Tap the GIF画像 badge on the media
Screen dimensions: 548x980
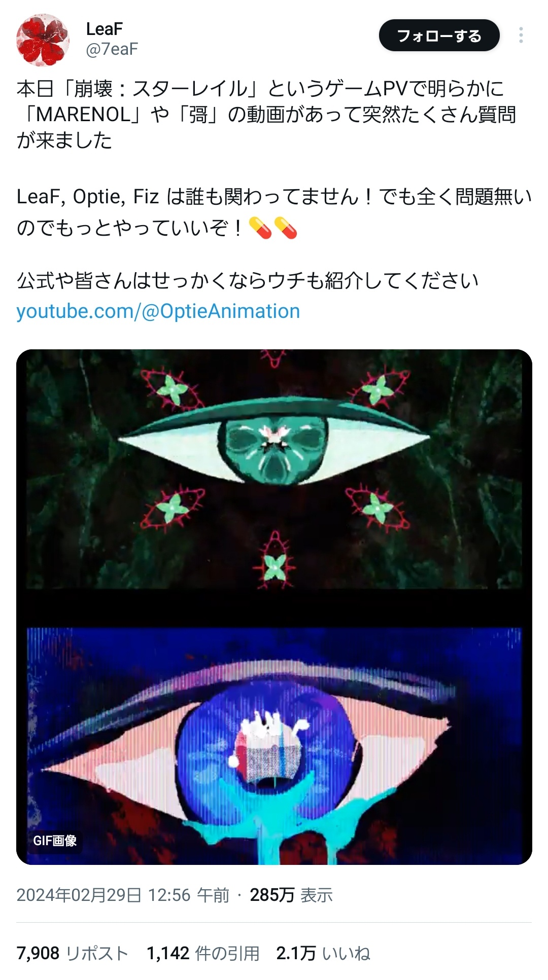point(55,841)
